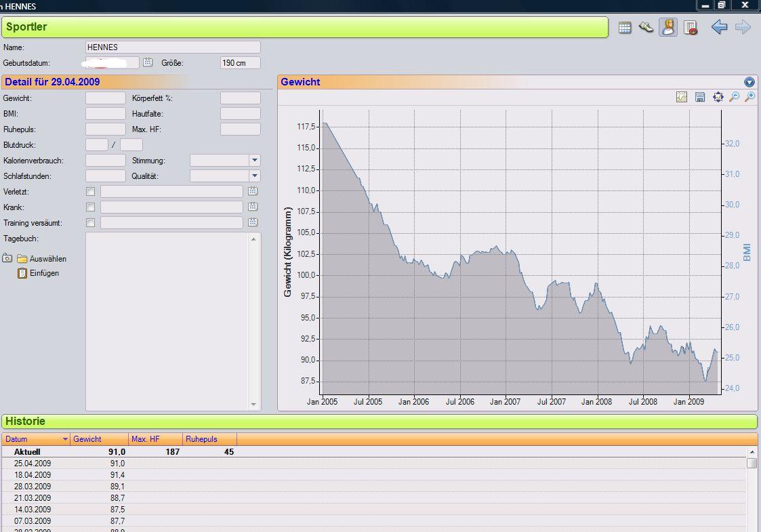Select history row dated 25.04.2009
Viewport: 761px width, 532px height.
(373, 464)
